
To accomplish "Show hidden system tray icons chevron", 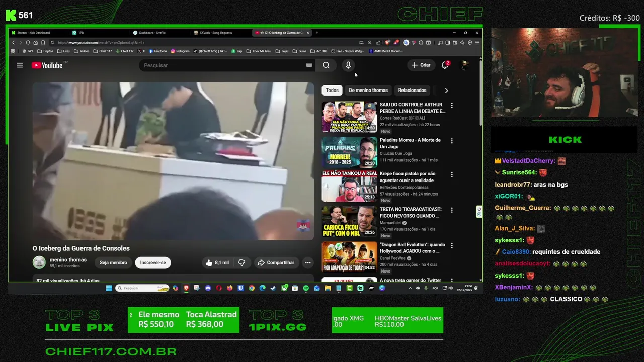I will point(410,288).
